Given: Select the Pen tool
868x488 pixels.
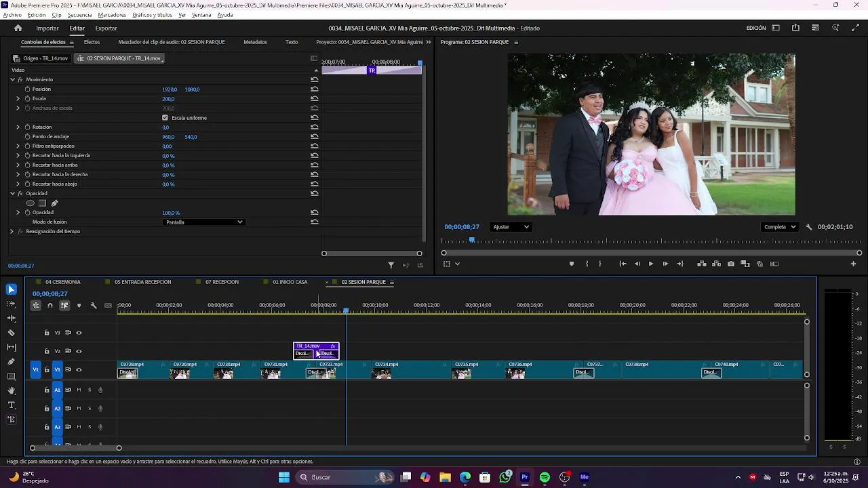Looking at the screenshot, I should tap(11, 362).
